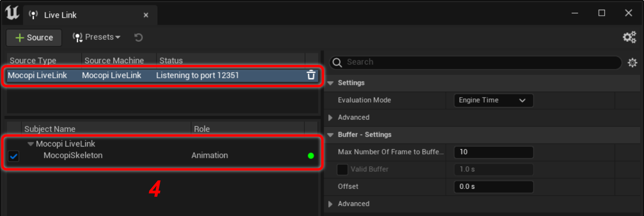Uncheck the MocopiSkeleton subject checkbox
Image resolution: width=644 pixels, height=216 pixels.
(14, 156)
